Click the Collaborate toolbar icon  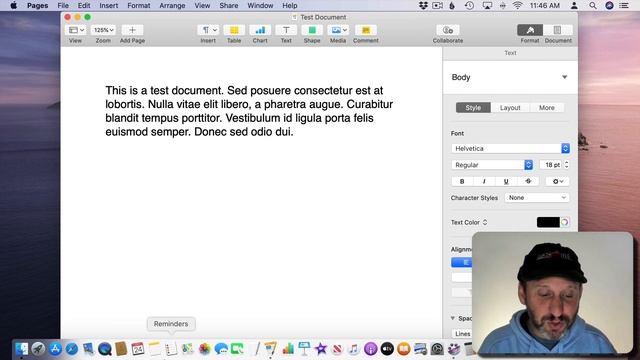[x=448, y=30]
